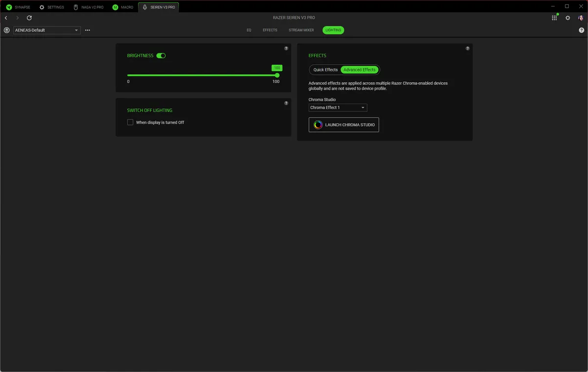Open the Effects section in top navigation
Image resolution: width=588 pixels, height=372 pixels.
point(270,30)
